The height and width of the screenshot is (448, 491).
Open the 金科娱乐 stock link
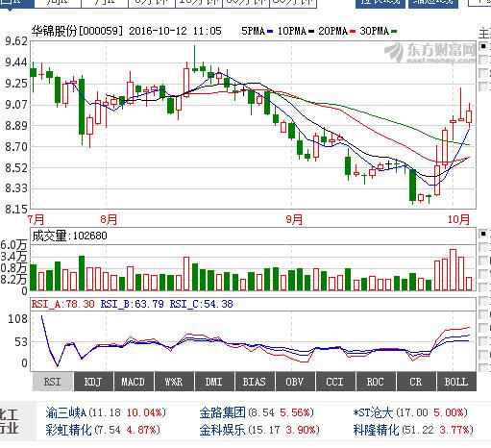pyautogui.click(x=223, y=430)
